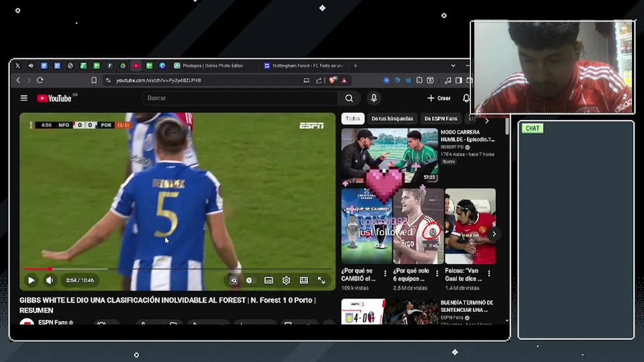The width and height of the screenshot is (644, 362).
Task: Select the 'Todos' filter chip
Action: pyautogui.click(x=353, y=119)
